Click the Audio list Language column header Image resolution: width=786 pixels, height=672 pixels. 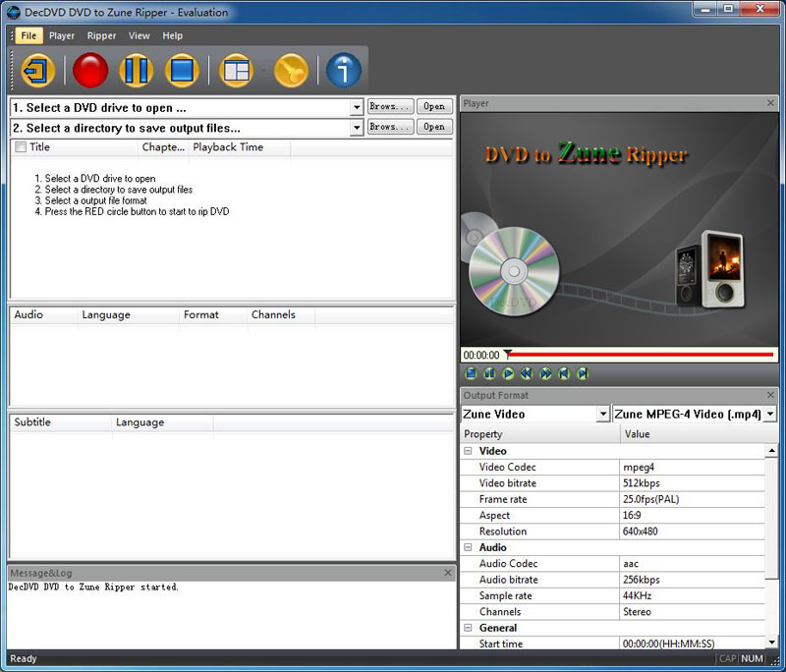pyautogui.click(x=129, y=314)
